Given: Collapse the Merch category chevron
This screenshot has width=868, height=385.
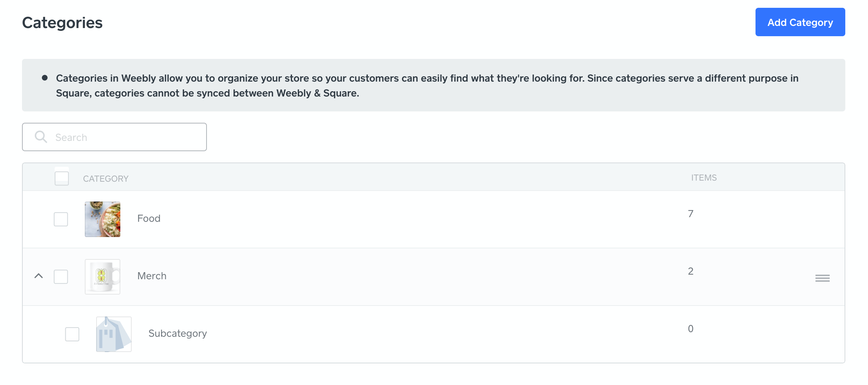Looking at the screenshot, I should click(39, 276).
